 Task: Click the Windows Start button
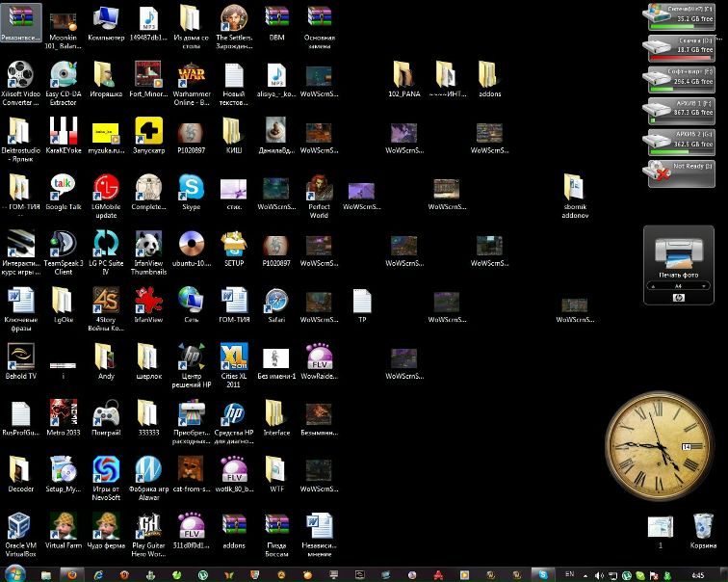pos(16,573)
